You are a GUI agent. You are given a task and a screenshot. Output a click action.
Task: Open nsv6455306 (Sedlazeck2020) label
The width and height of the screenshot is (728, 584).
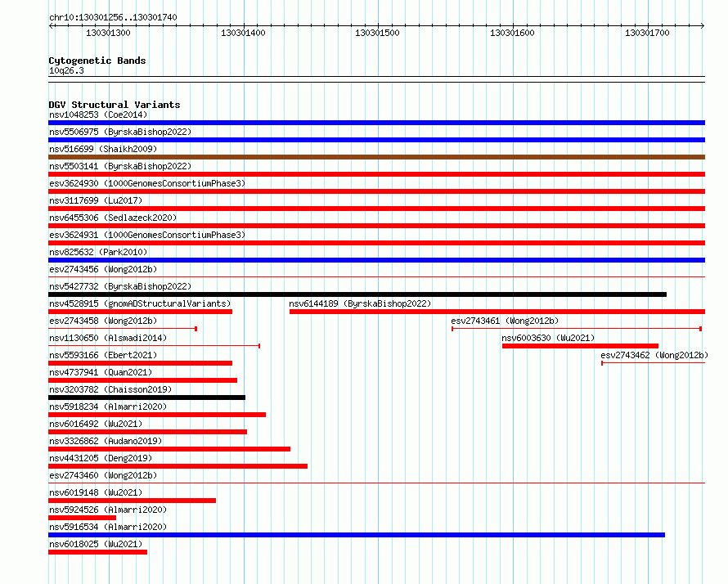113,218
